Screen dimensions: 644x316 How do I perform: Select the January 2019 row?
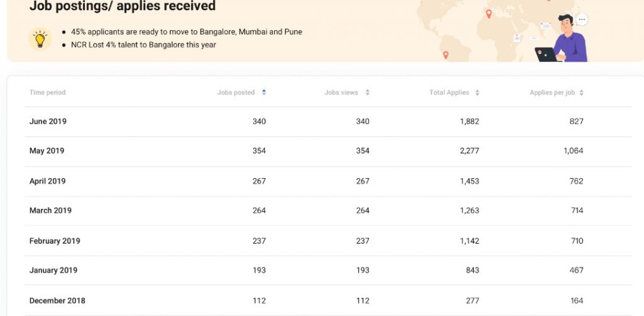328,271
